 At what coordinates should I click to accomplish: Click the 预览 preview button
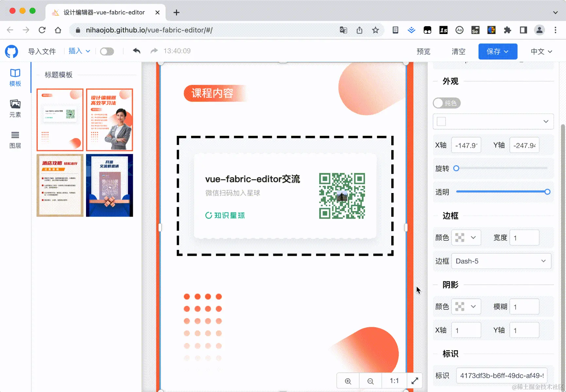click(423, 51)
